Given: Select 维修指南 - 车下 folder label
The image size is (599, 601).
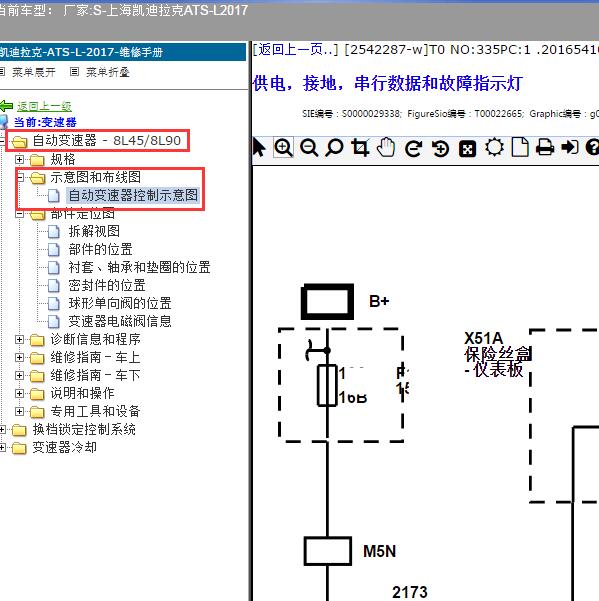Looking at the screenshot, I should tap(95, 376).
